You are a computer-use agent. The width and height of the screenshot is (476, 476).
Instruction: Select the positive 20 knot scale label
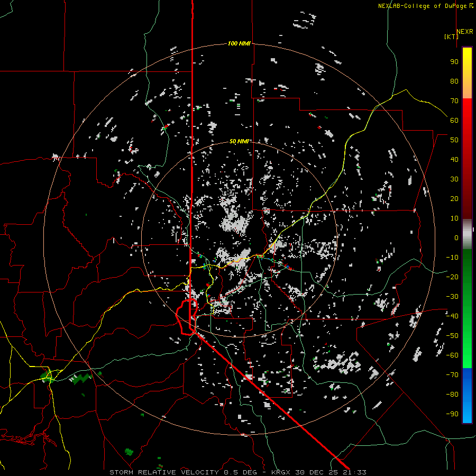click(x=454, y=198)
